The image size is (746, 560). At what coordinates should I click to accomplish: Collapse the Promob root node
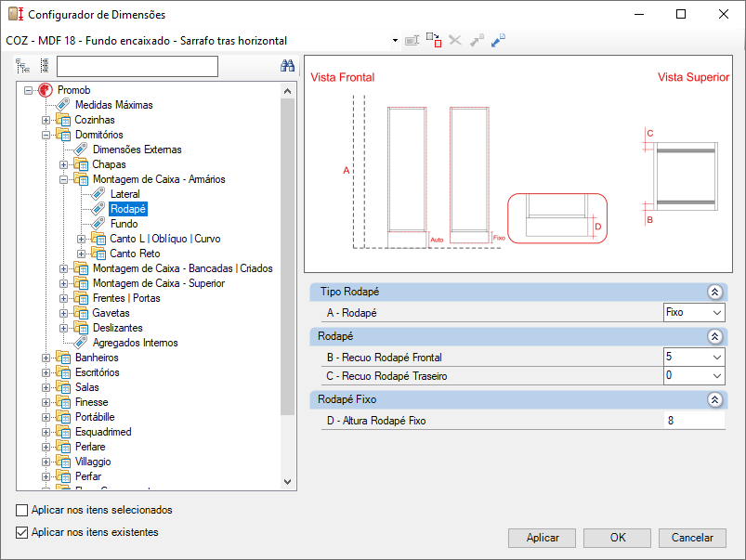coord(29,90)
